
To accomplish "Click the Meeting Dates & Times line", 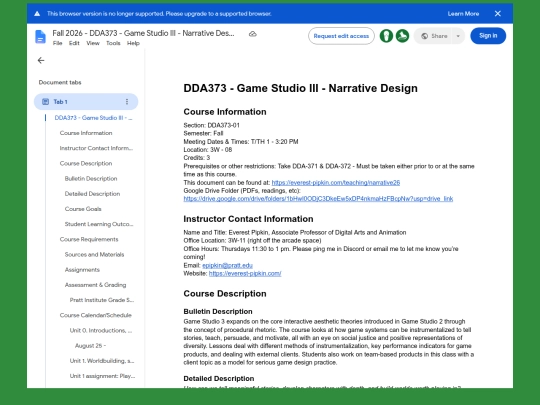I will point(241,142).
